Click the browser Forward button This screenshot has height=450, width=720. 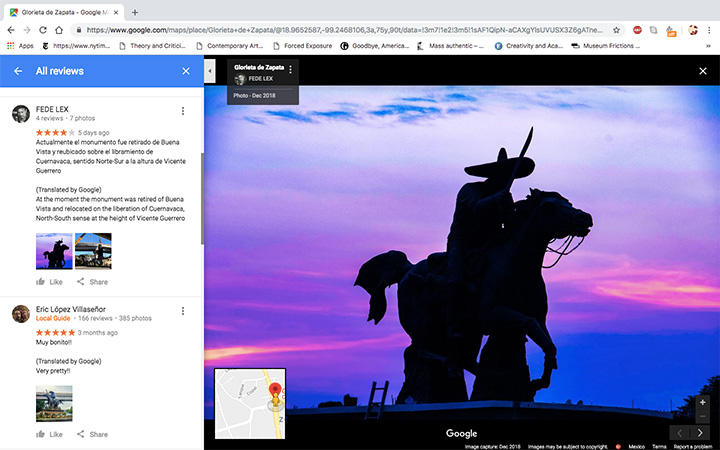[27, 30]
